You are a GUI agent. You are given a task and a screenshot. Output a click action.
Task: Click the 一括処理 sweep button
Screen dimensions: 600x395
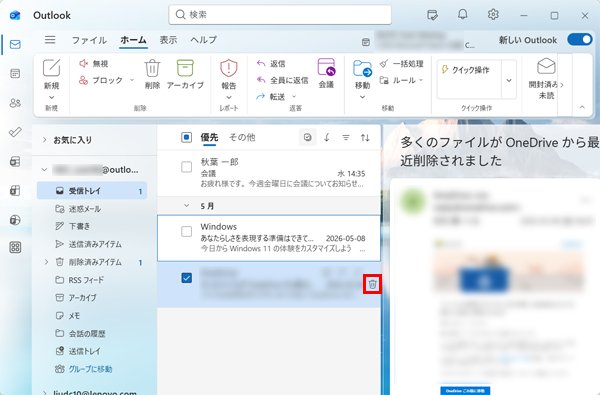coord(401,64)
